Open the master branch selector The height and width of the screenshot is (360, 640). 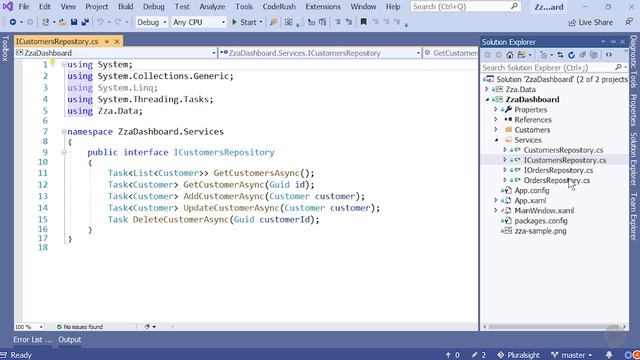571,355
